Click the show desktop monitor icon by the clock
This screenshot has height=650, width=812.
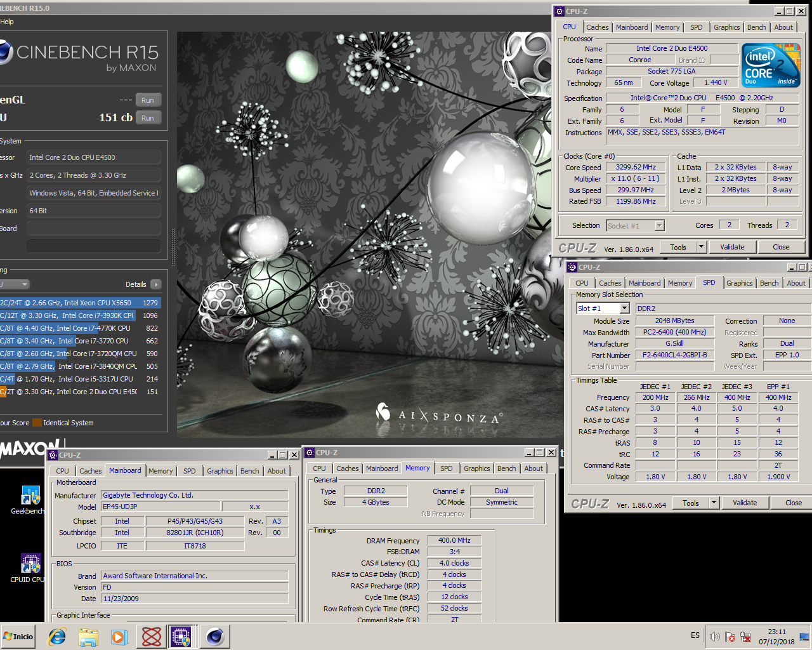coord(804,637)
